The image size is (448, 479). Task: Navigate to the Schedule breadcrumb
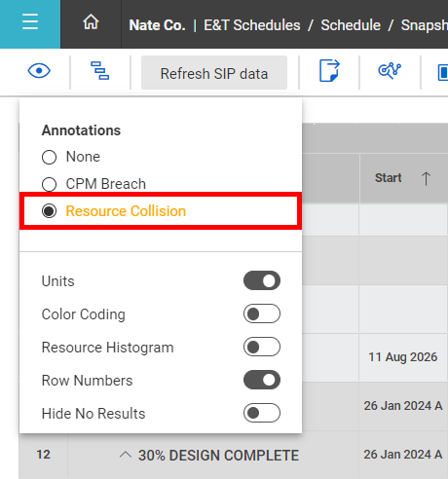pyautogui.click(x=351, y=25)
